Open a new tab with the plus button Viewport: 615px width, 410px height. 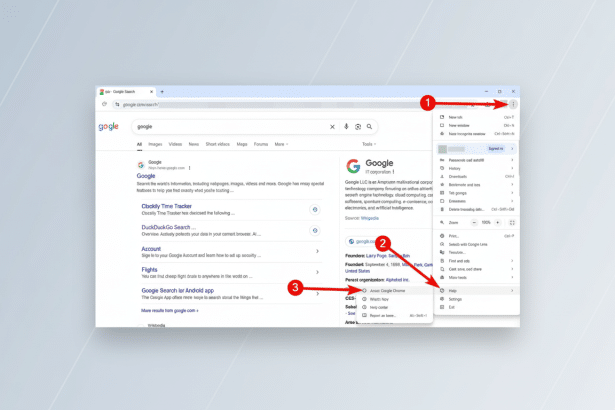pos(162,92)
